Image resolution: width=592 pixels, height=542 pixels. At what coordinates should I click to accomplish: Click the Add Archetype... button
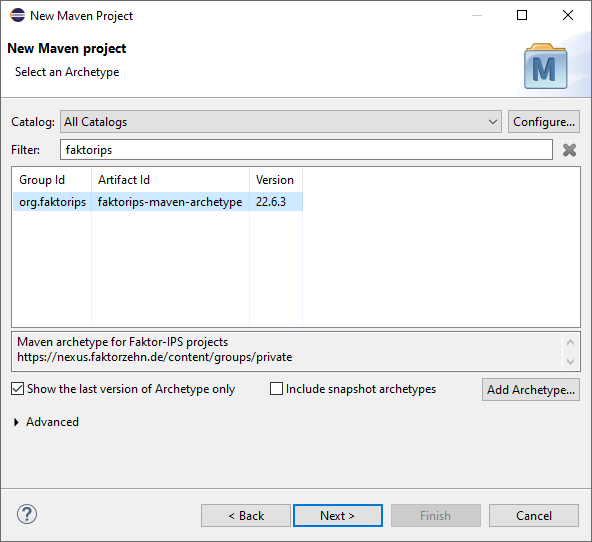530,390
